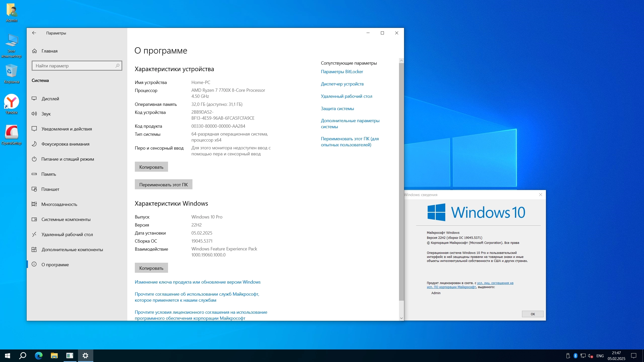Screen dimensions: 644x362
Task: Select Notifications and actions (Уведомления и действия)
Action: pyautogui.click(x=67, y=129)
